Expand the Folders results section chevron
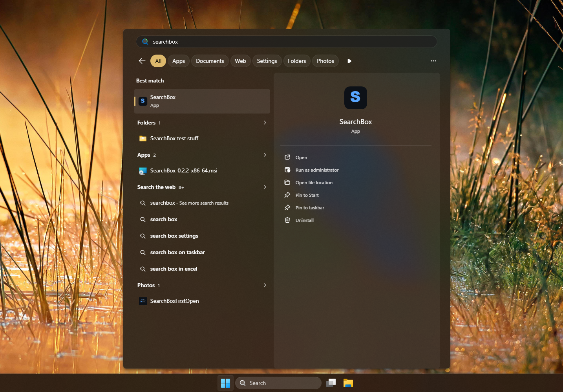 pyautogui.click(x=265, y=123)
